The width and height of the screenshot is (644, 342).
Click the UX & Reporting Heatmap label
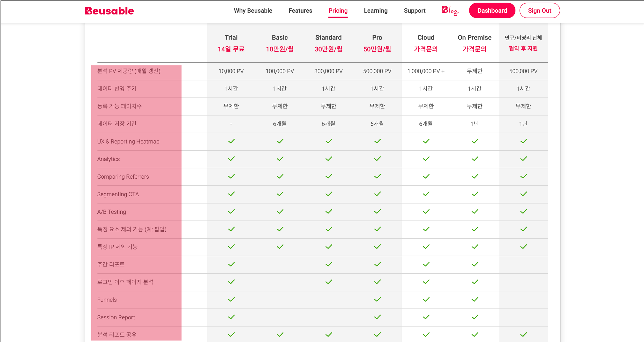pyautogui.click(x=128, y=141)
